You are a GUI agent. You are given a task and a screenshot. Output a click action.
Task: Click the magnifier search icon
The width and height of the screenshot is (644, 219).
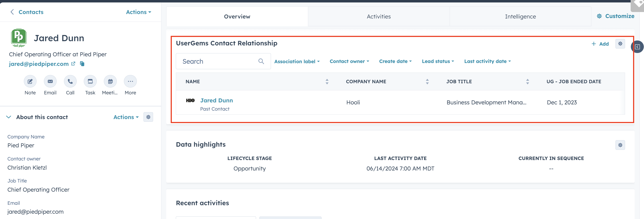pos(261,61)
